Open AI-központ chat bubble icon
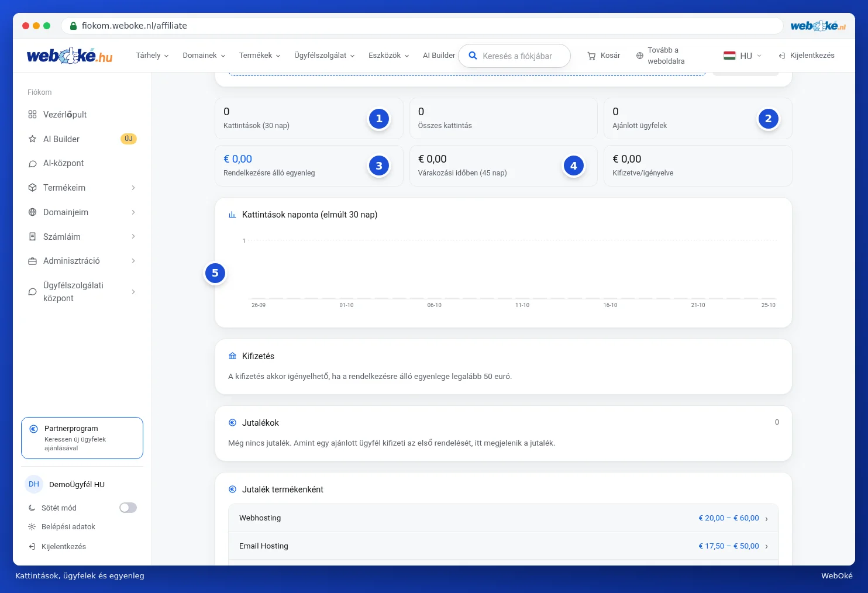Screen dimensions: 868x593 (x=33, y=164)
